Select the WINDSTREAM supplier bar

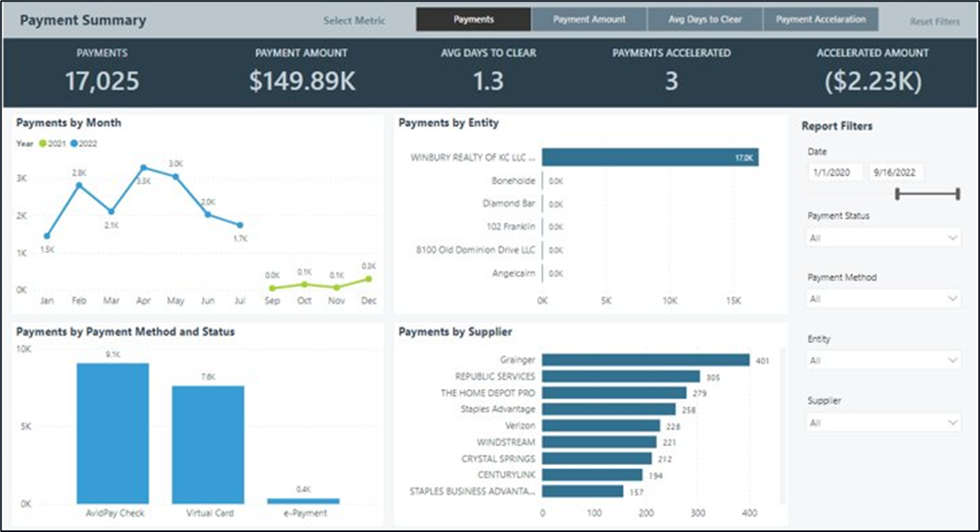tap(599, 442)
